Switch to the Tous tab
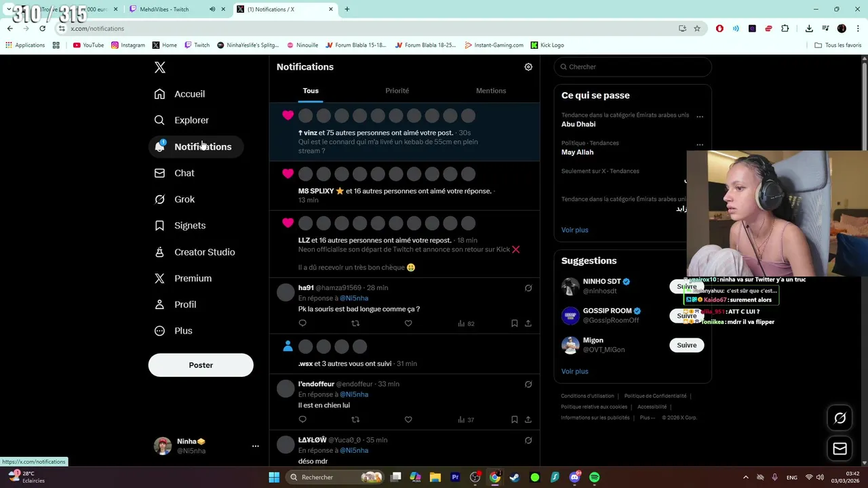The height and width of the screenshot is (488, 868). (311, 91)
